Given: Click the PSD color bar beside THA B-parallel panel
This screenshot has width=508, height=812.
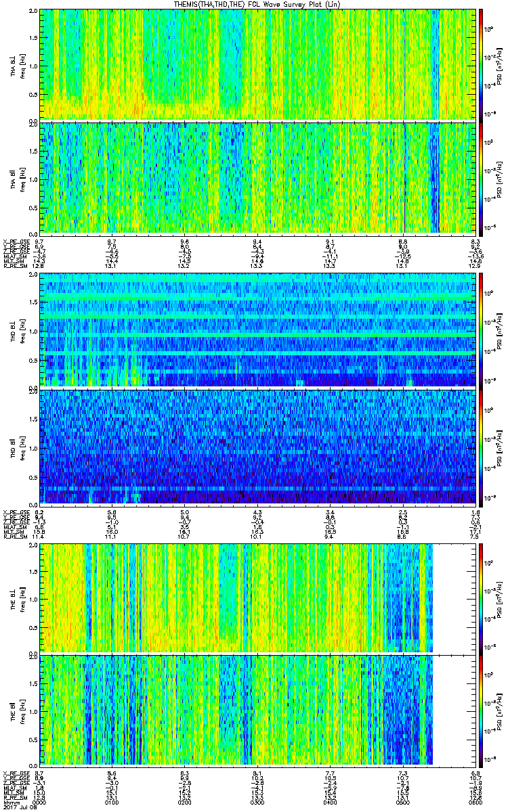Looking at the screenshot, I should pyautogui.click(x=481, y=178).
